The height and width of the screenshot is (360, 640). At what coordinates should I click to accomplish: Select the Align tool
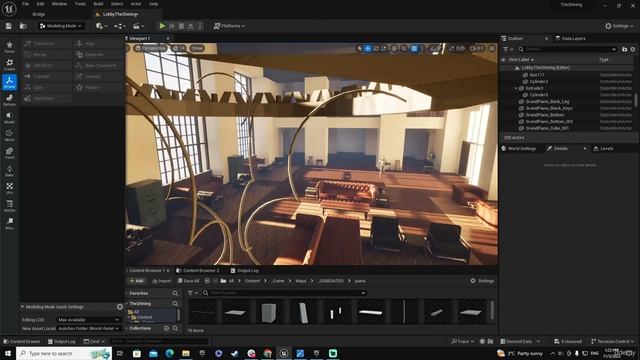click(x=98, y=43)
